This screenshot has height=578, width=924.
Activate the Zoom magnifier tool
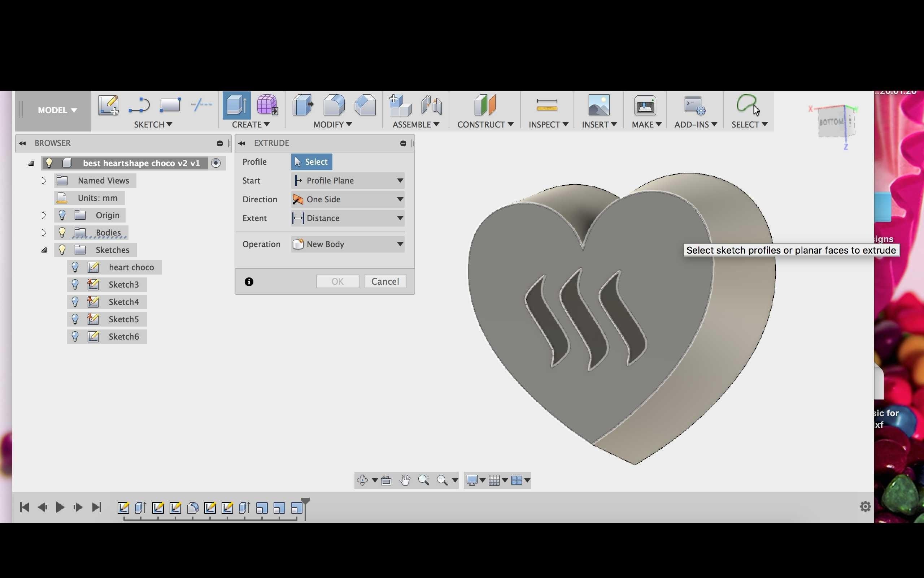point(423,480)
